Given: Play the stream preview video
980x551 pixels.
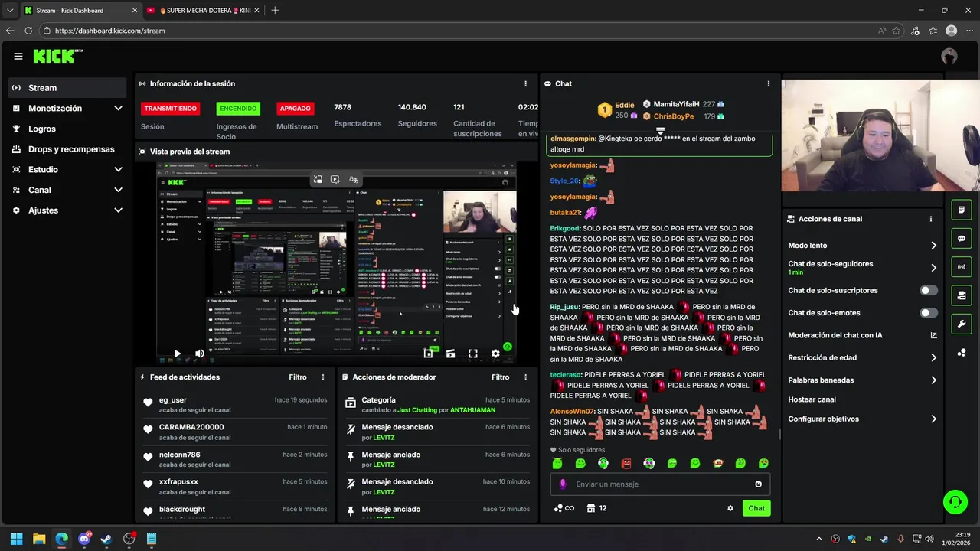Looking at the screenshot, I should pyautogui.click(x=177, y=354).
